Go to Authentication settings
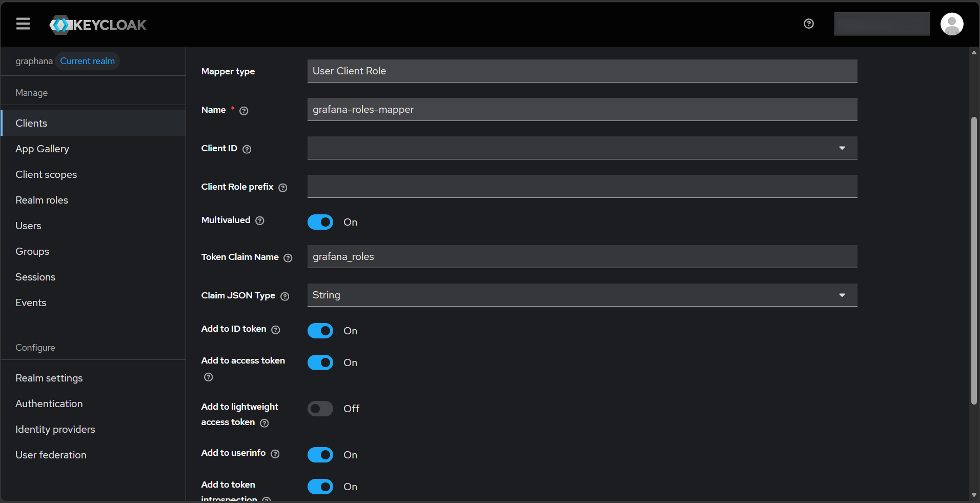This screenshot has width=980, height=503. (x=93, y=404)
